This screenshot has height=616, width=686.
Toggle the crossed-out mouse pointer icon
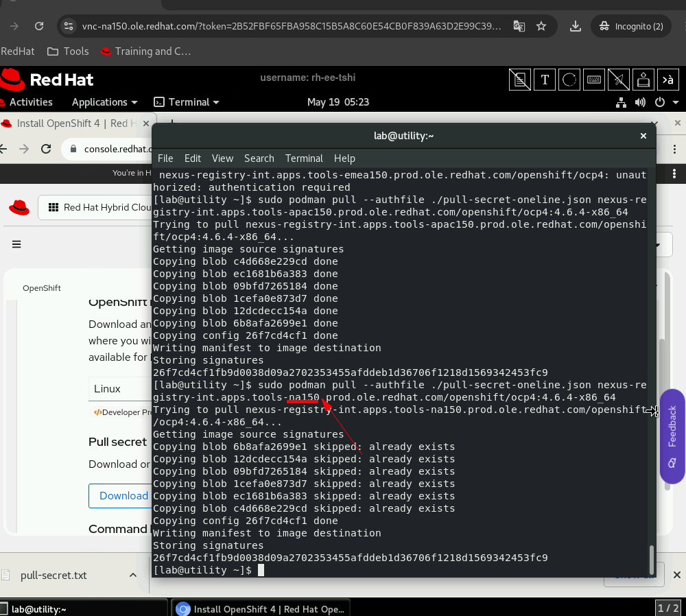click(619, 80)
